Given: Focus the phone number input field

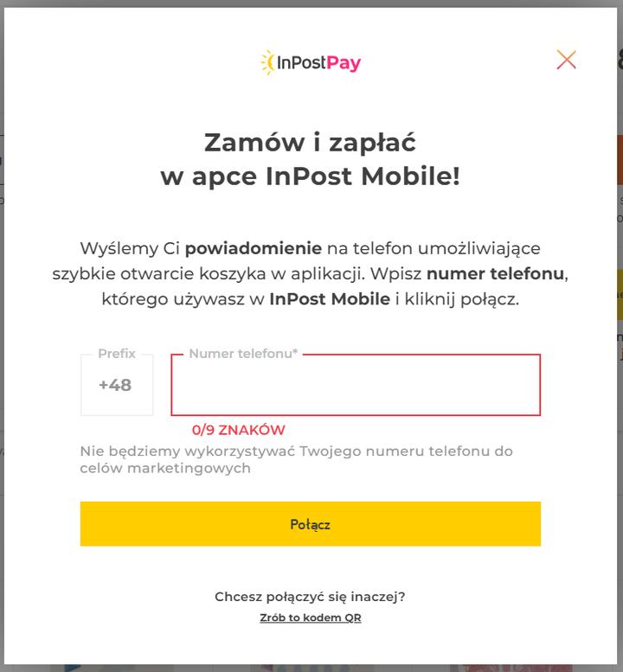Looking at the screenshot, I should 356,386.
